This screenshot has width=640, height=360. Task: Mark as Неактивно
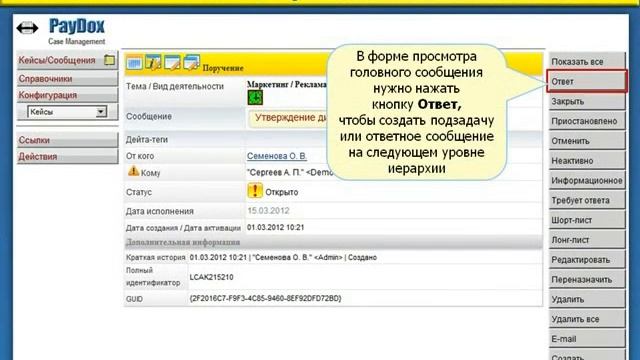tap(587, 161)
